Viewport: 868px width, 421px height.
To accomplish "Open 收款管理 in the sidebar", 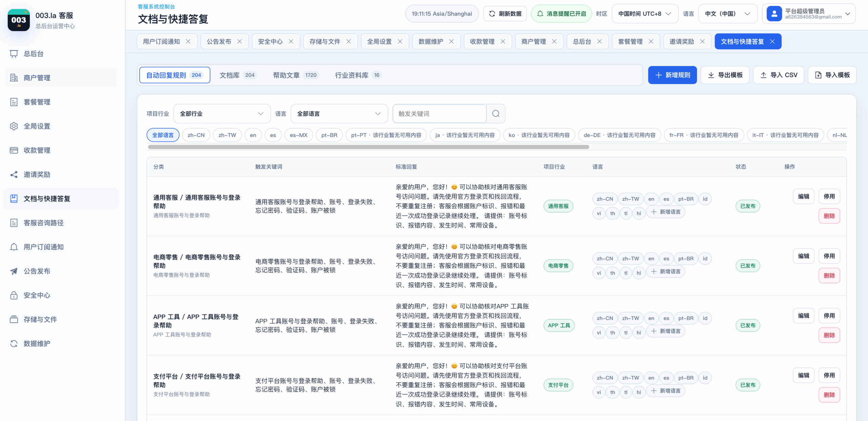I will coord(61,150).
